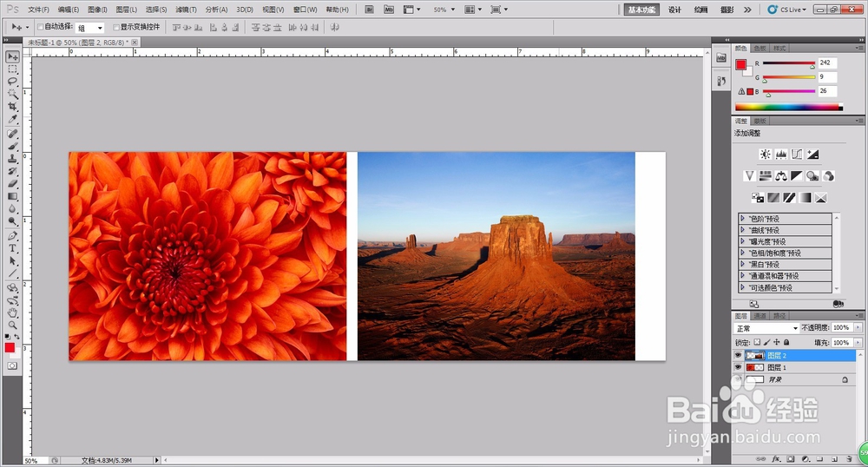Add a Vibrance adjustment
Viewport: 868px width, 467px height.
750,176
